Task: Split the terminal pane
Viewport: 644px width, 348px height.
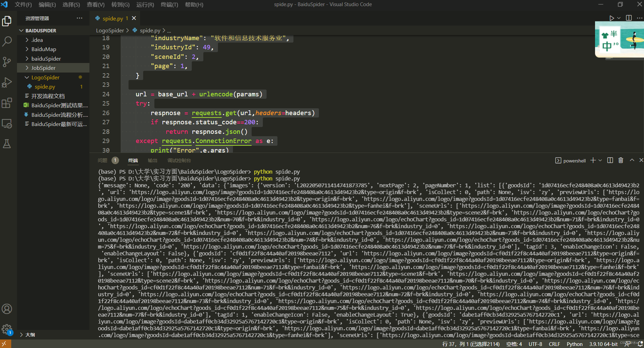Action: (610, 160)
